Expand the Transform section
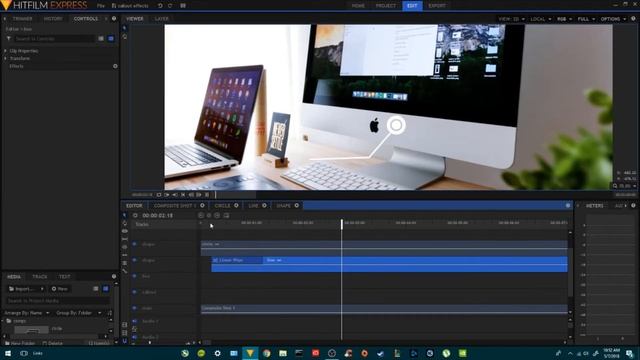This screenshot has height=360, width=640. pyautogui.click(x=5, y=58)
